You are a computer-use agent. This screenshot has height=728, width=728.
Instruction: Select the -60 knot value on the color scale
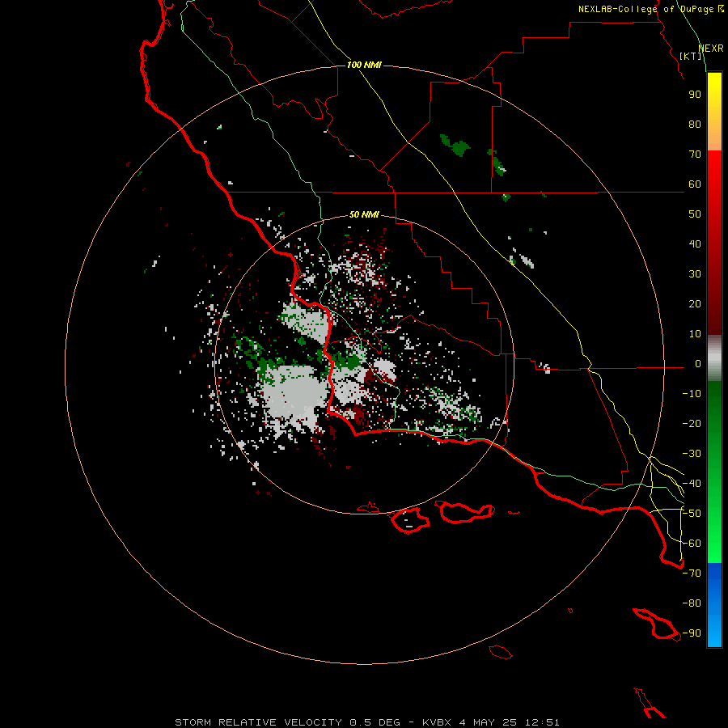[x=692, y=544]
